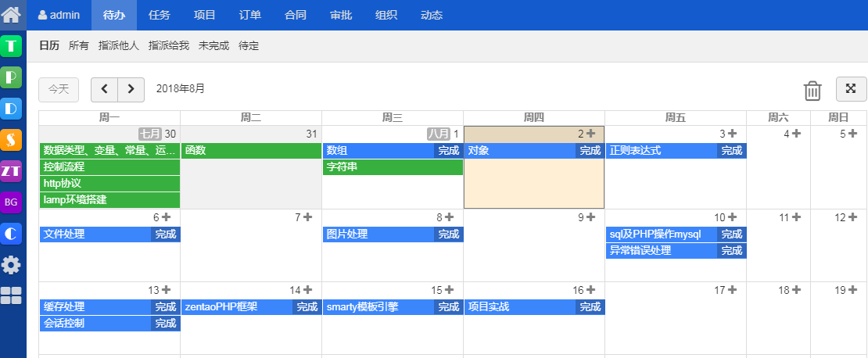
Task: Click the trash bin icon
Action: pyautogui.click(x=812, y=91)
